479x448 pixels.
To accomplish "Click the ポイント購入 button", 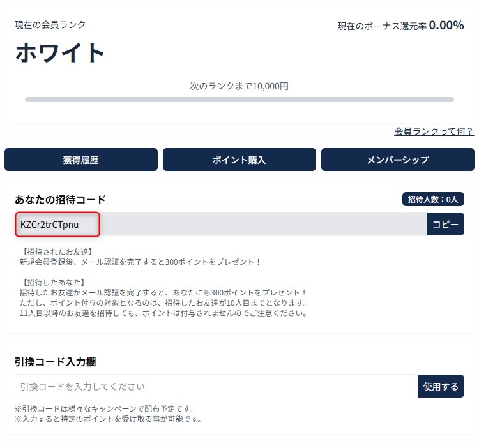I will point(239,160).
